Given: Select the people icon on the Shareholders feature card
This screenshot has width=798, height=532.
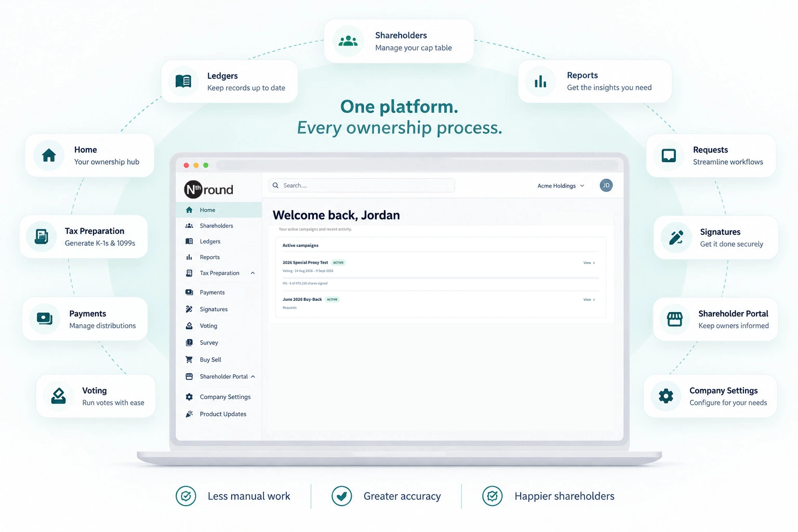Looking at the screenshot, I should [x=348, y=41].
